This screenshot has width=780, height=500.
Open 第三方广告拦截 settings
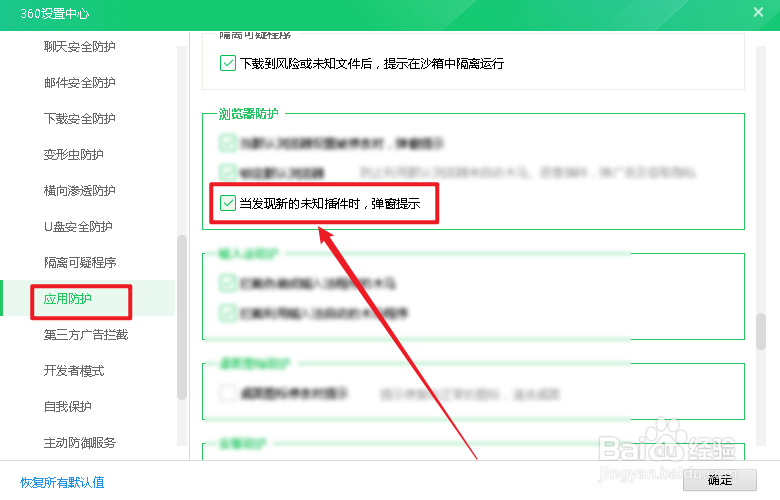[x=86, y=334]
